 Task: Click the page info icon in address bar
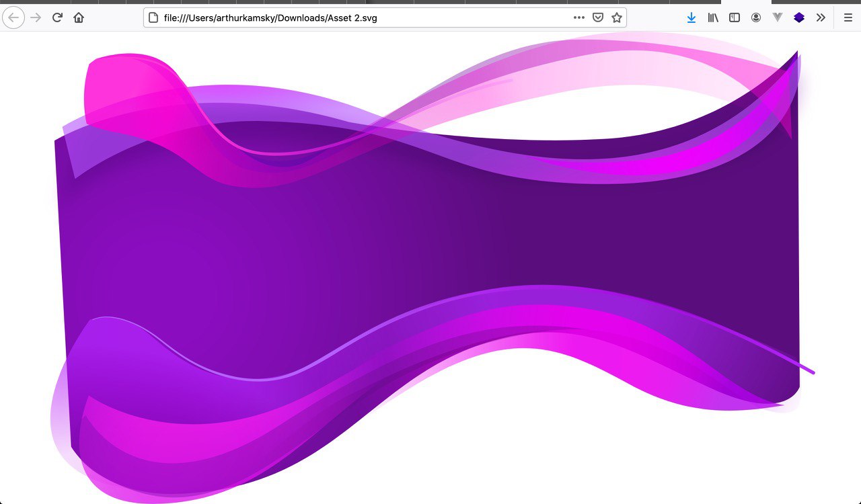click(153, 17)
